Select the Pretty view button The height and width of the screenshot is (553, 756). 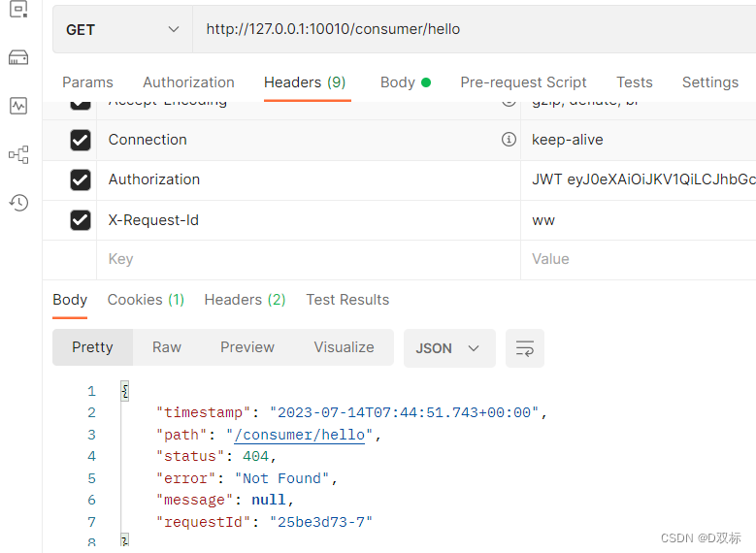pos(92,347)
